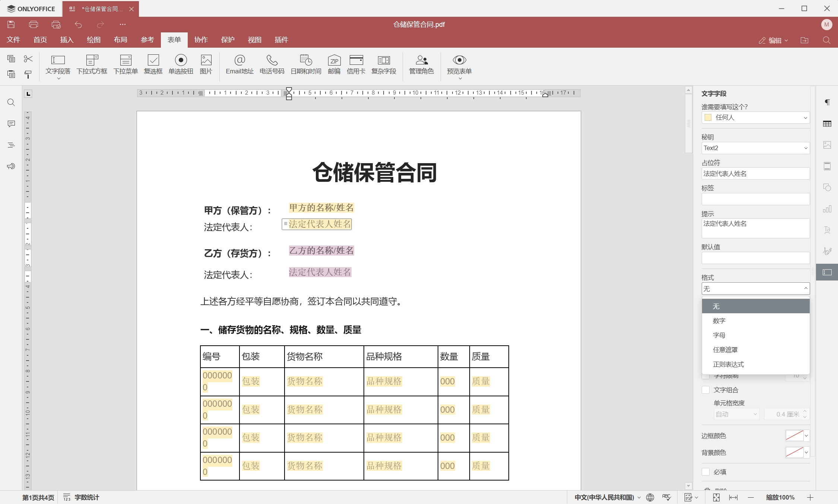Choose 正则表达式 from the format list
This screenshot has height=504, width=838.
click(x=728, y=364)
